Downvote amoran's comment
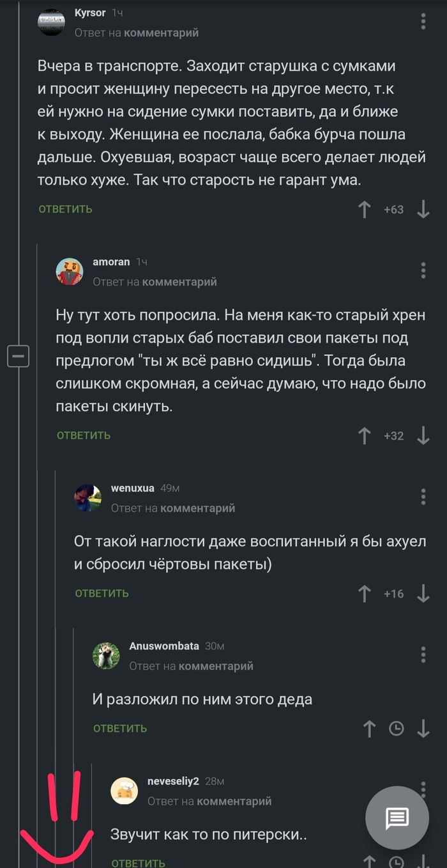447x868 pixels. pos(423,435)
